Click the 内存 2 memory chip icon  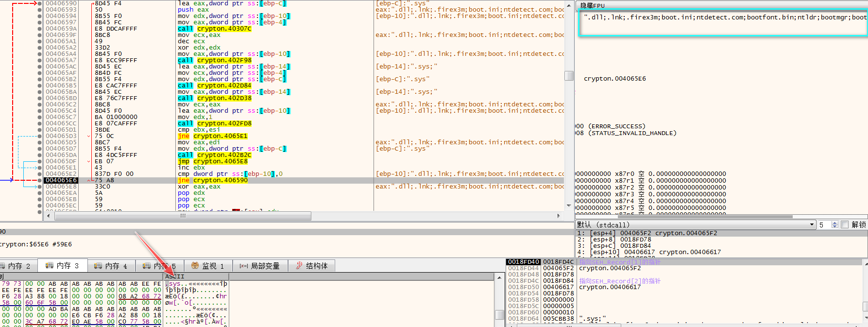(x=3, y=266)
